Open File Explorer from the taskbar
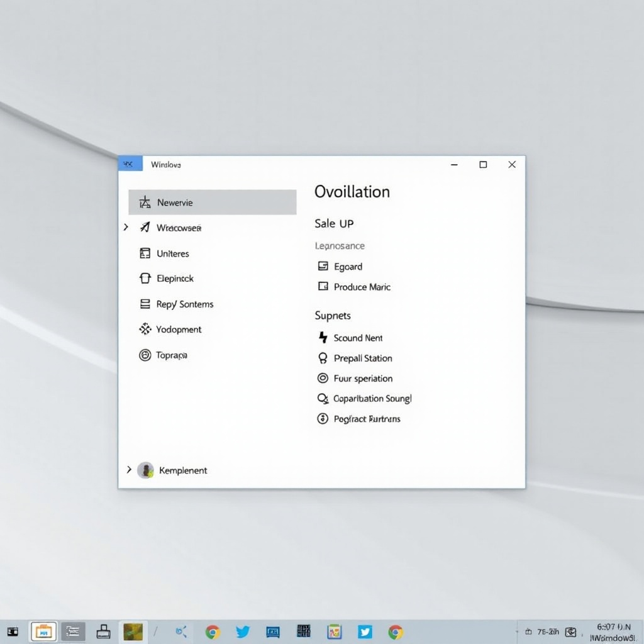Image resolution: width=644 pixels, height=644 pixels. [43, 631]
